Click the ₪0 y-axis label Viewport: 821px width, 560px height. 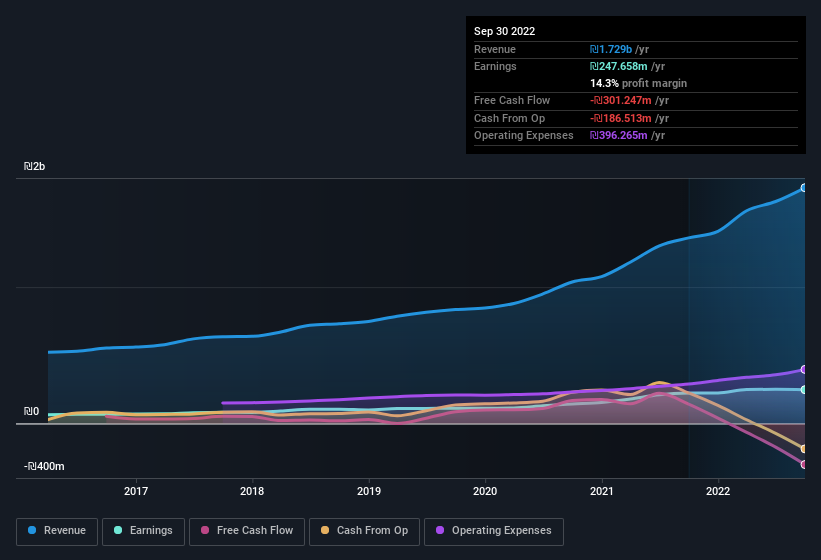[31, 411]
